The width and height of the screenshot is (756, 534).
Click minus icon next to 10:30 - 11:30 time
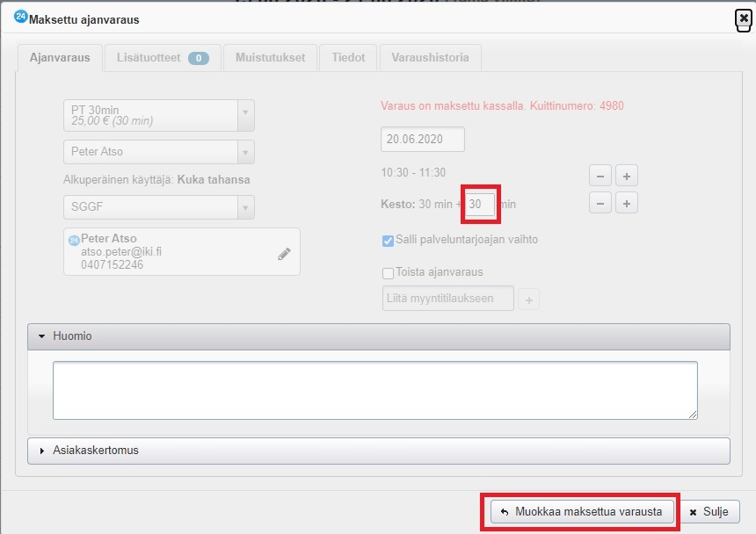600,175
